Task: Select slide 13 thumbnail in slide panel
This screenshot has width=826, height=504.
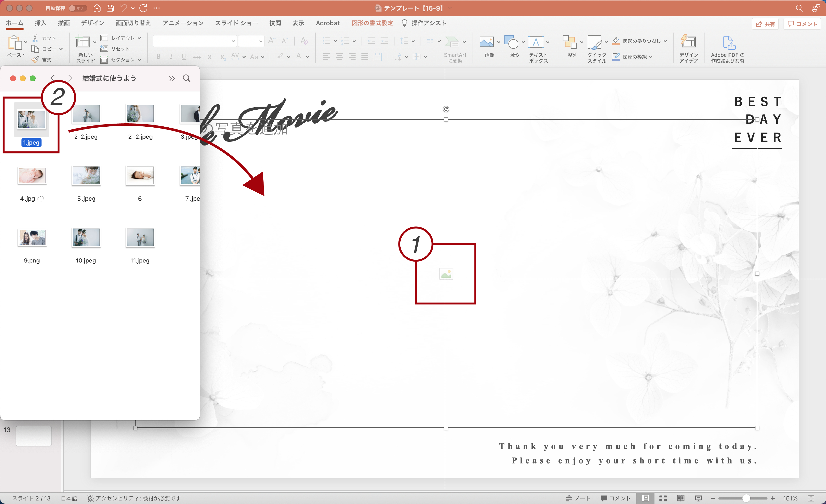Action: pyautogui.click(x=34, y=436)
